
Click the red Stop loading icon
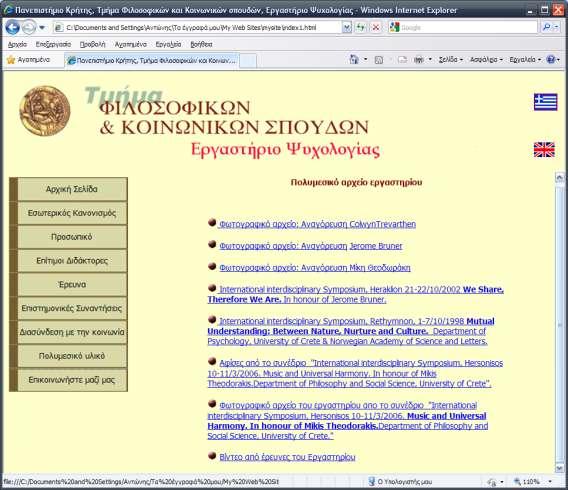coord(376,28)
